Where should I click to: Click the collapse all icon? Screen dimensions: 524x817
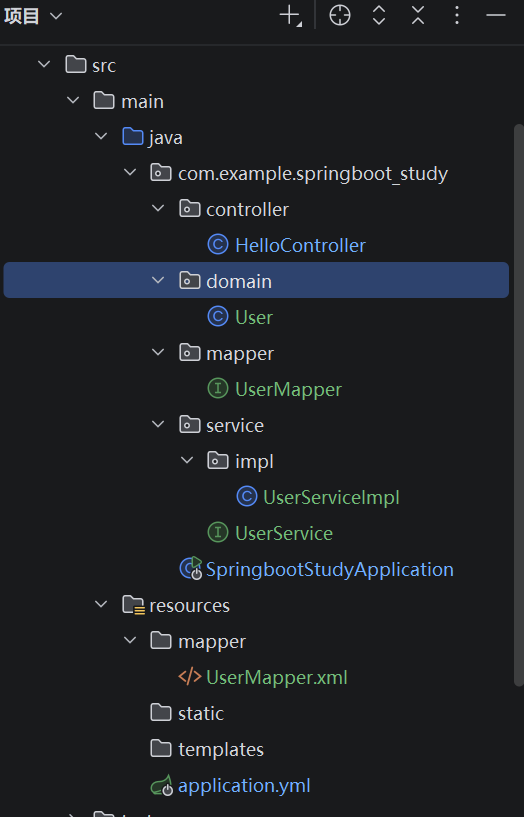point(418,16)
